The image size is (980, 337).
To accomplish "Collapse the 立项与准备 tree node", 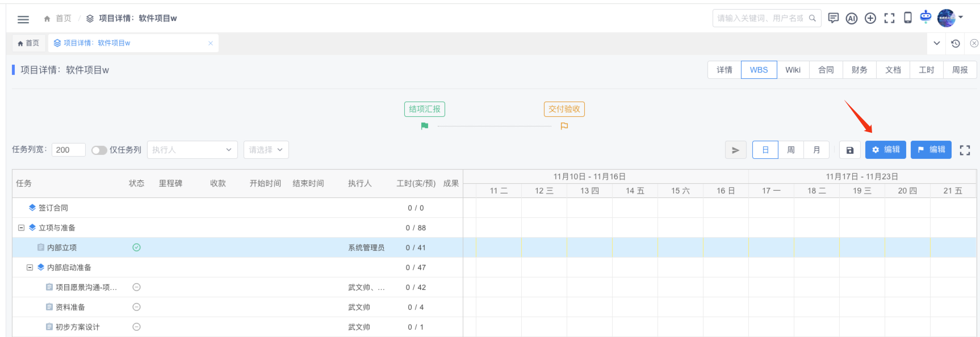I will tap(22, 228).
